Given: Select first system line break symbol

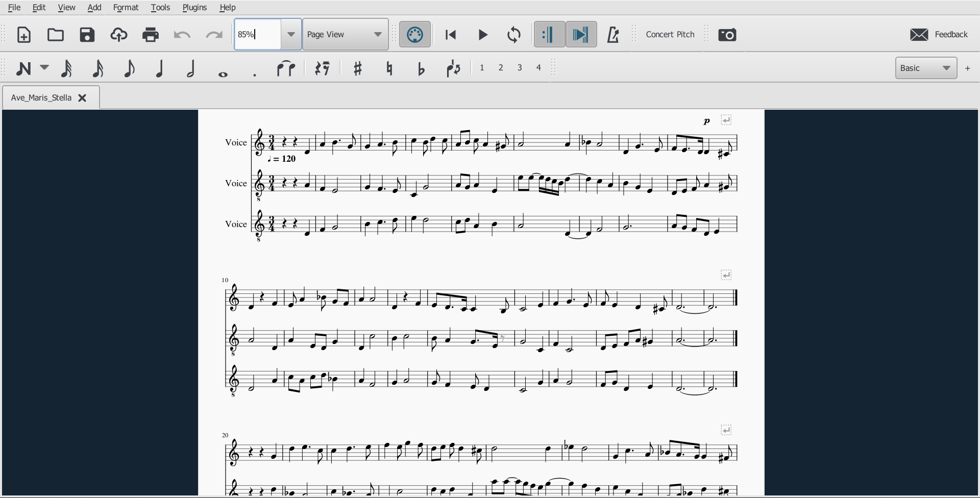Looking at the screenshot, I should (x=726, y=120).
